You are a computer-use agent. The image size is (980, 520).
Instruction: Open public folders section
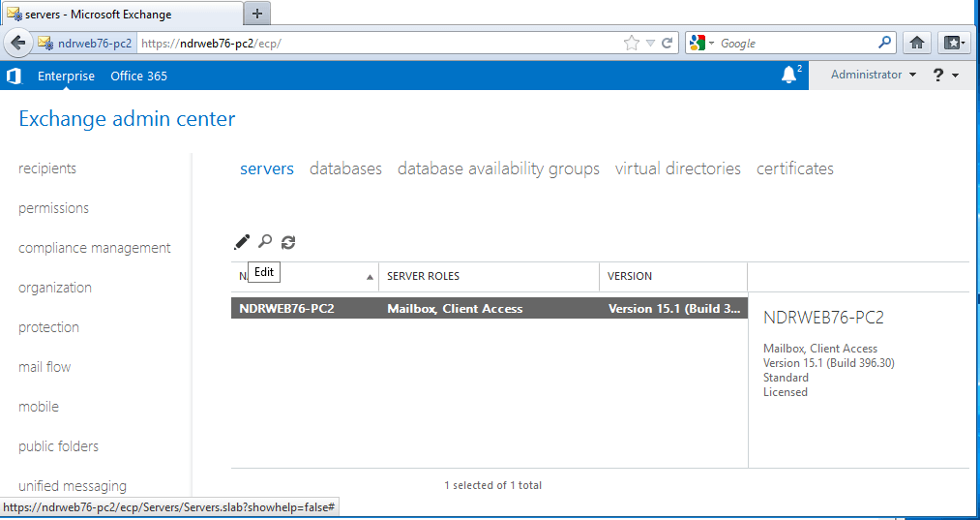tap(59, 446)
